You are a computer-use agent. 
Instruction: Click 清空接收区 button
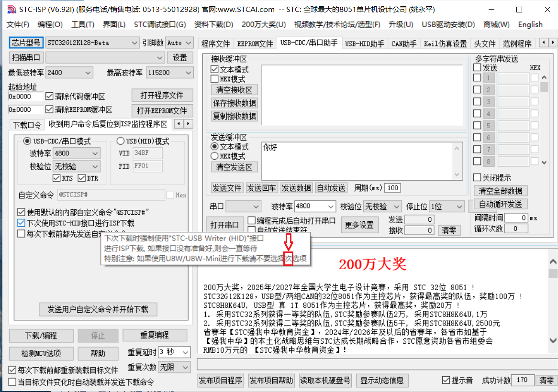(234, 90)
